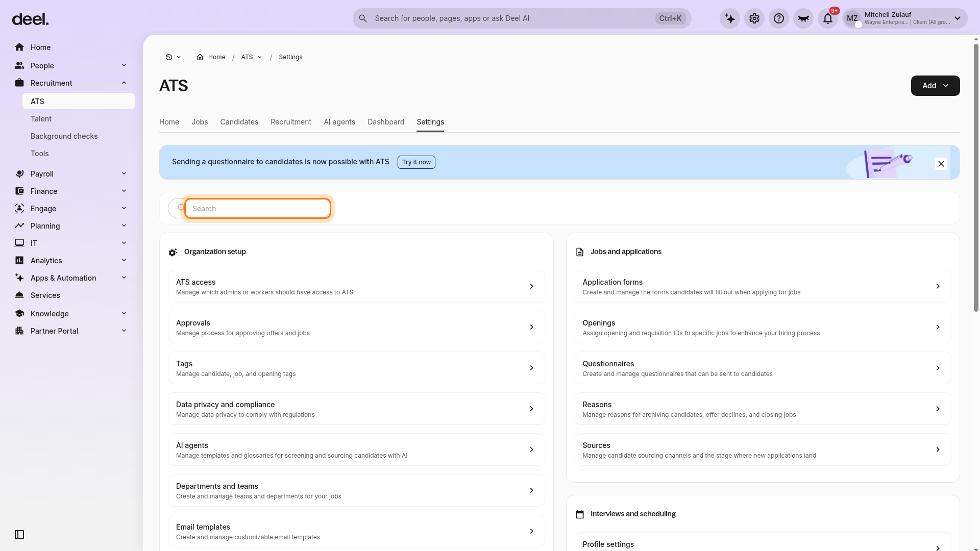Screen dimensions: 980x551
Task: Open Deel AI sparkle icon in header
Action: (730, 18)
